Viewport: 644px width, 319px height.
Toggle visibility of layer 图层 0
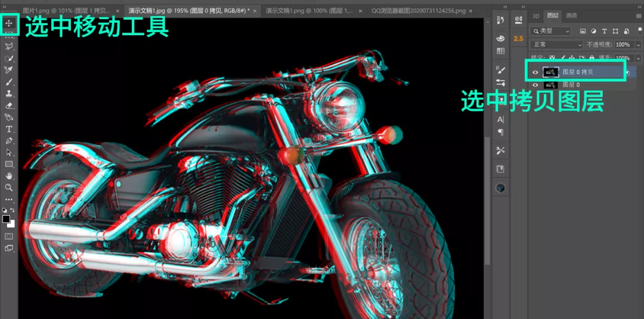[535, 85]
